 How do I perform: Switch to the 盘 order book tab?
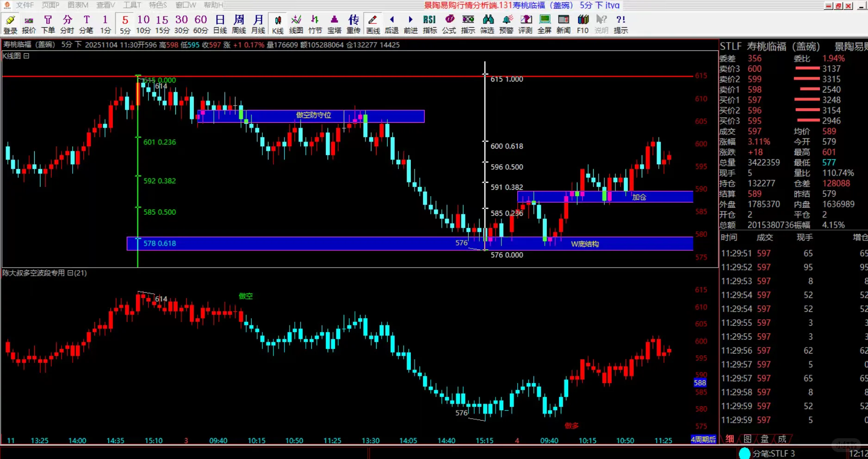click(x=765, y=439)
